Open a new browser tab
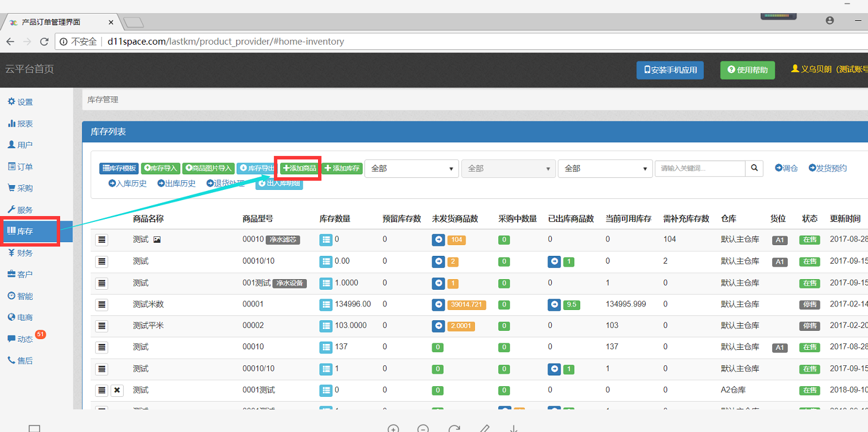Image resolution: width=868 pixels, height=432 pixels. [133, 23]
